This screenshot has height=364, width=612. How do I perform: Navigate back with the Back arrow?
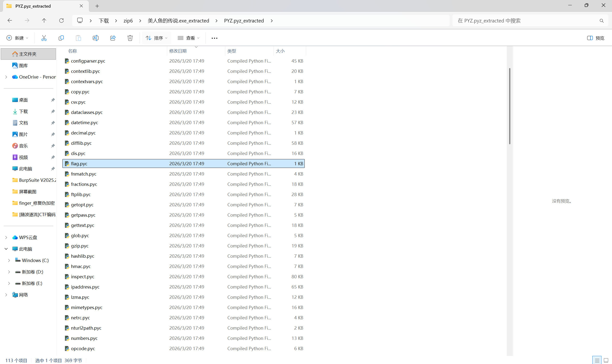click(x=10, y=21)
